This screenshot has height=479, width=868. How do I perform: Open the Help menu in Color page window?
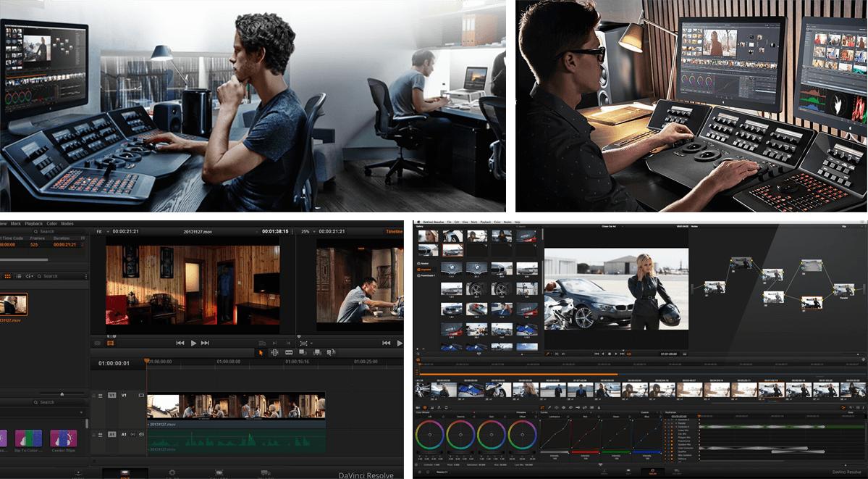click(517, 222)
